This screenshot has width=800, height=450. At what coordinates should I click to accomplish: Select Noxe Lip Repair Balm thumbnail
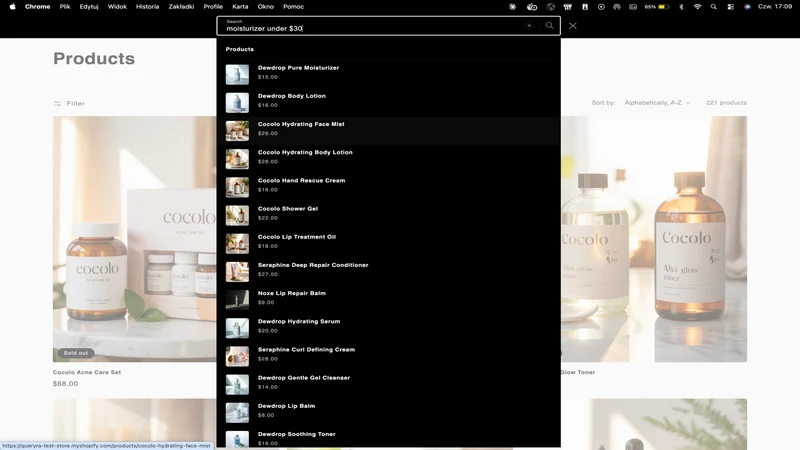[237, 299]
